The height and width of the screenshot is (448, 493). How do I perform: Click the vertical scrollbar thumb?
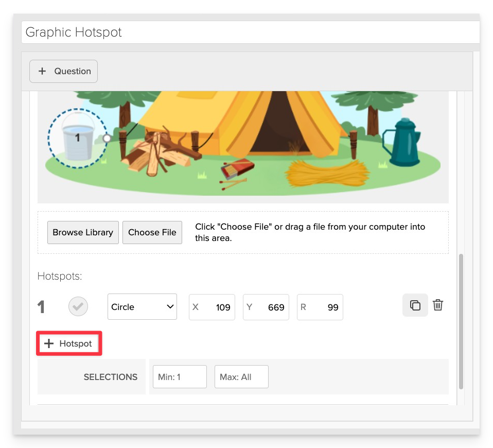[x=461, y=321]
